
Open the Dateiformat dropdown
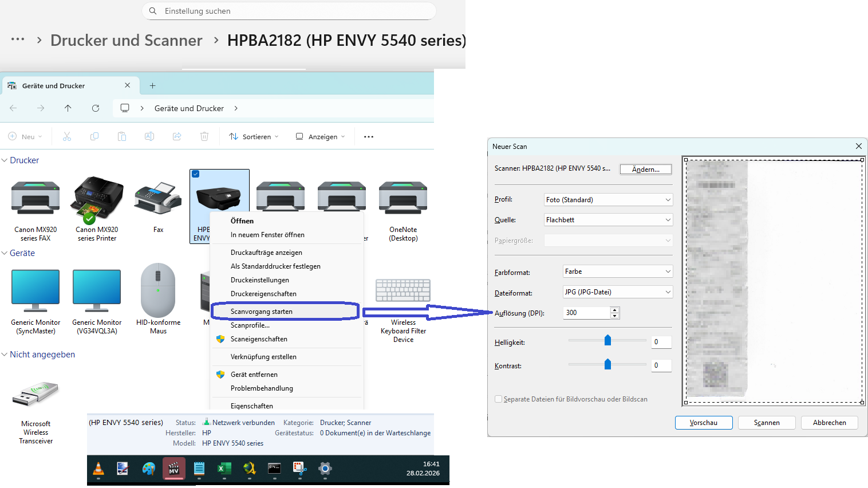[618, 292]
